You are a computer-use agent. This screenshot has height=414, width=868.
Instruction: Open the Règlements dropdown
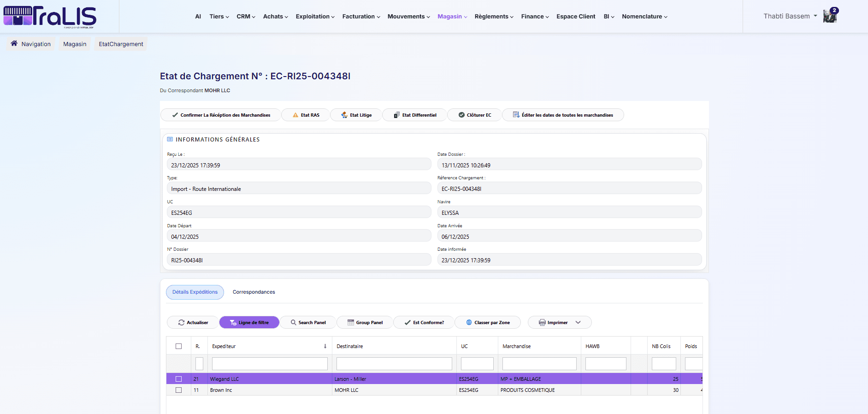[494, 17]
